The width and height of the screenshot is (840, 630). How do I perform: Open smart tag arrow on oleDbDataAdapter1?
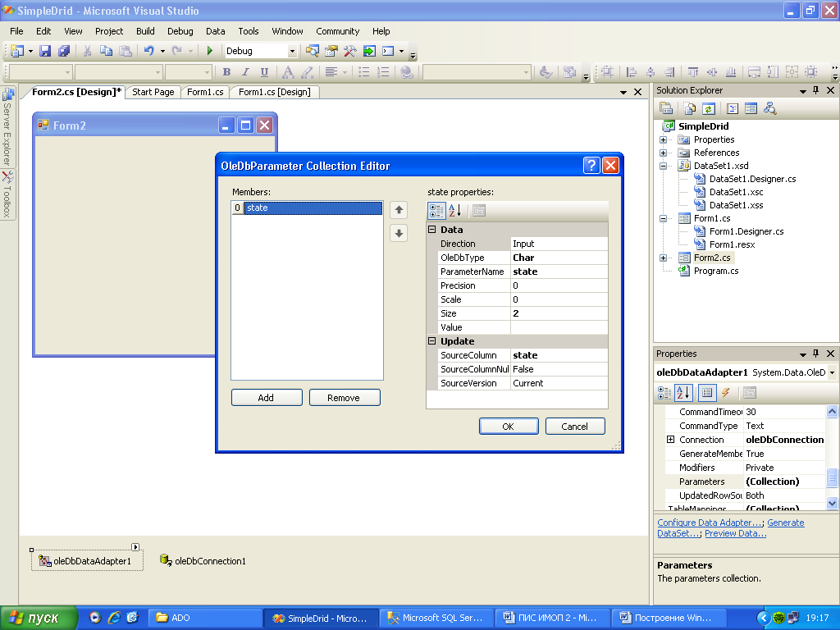click(x=135, y=547)
